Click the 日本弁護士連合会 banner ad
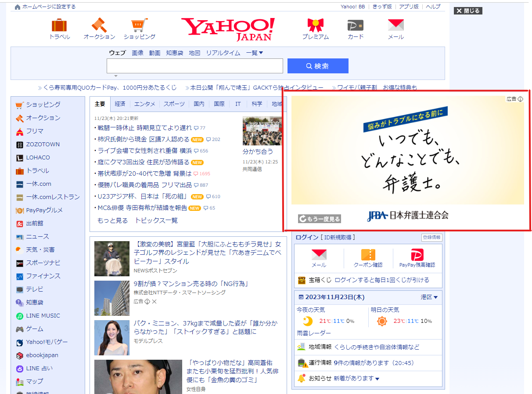This screenshot has width=532, height=394. tap(407, 161)
